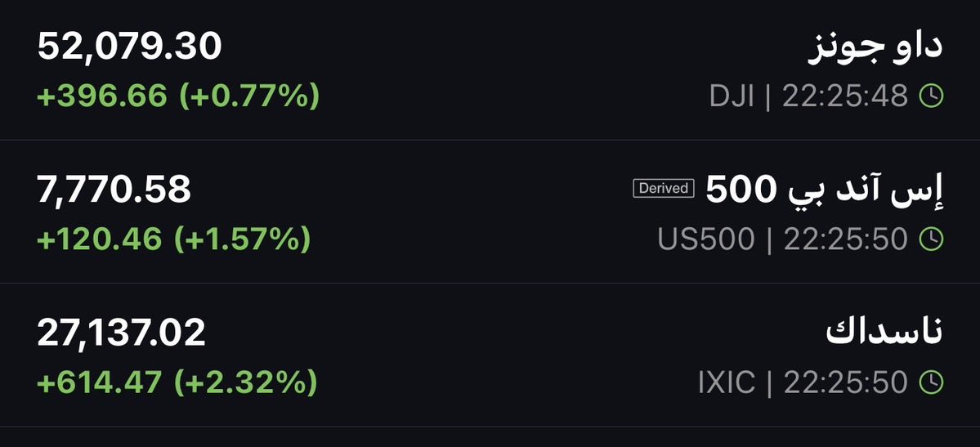This screenshot has width=980, height=447.
Task: Select the S&P 500 price 7,770.58
Action: pyautogui.click(x=114, y=190)
